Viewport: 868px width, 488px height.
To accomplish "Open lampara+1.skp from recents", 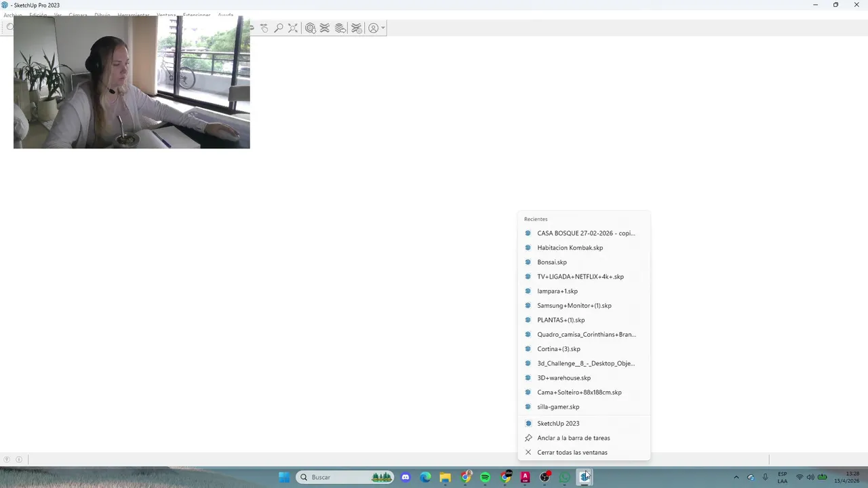I will [x=583, y=291].
